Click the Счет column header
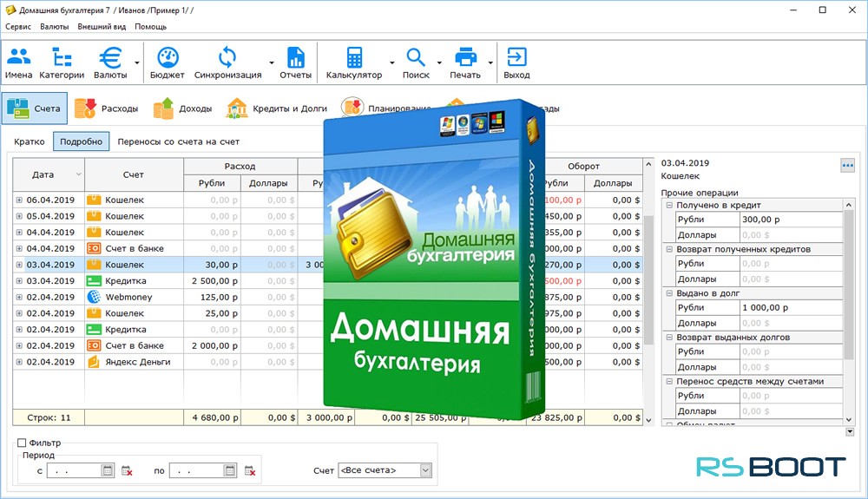The image size is (868, 499). [134, 174]
